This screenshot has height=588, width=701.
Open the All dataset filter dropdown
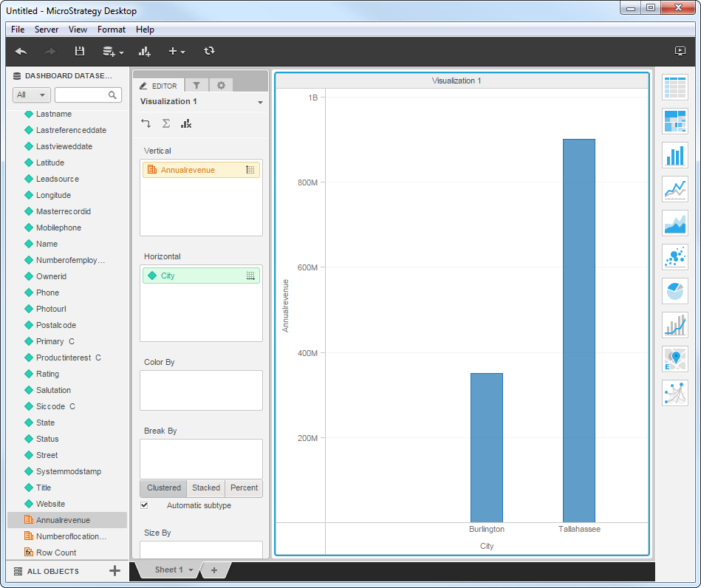(x=32, y=95)
